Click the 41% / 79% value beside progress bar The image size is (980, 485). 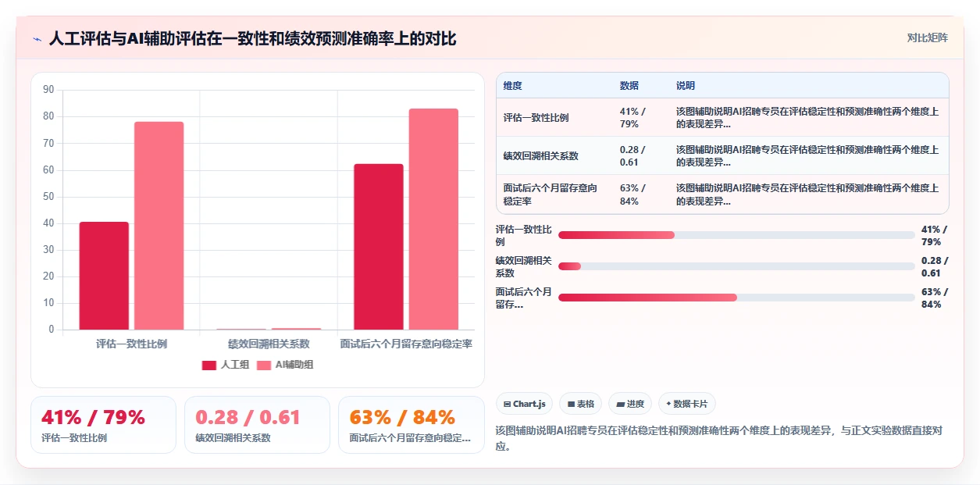(935, 235)
